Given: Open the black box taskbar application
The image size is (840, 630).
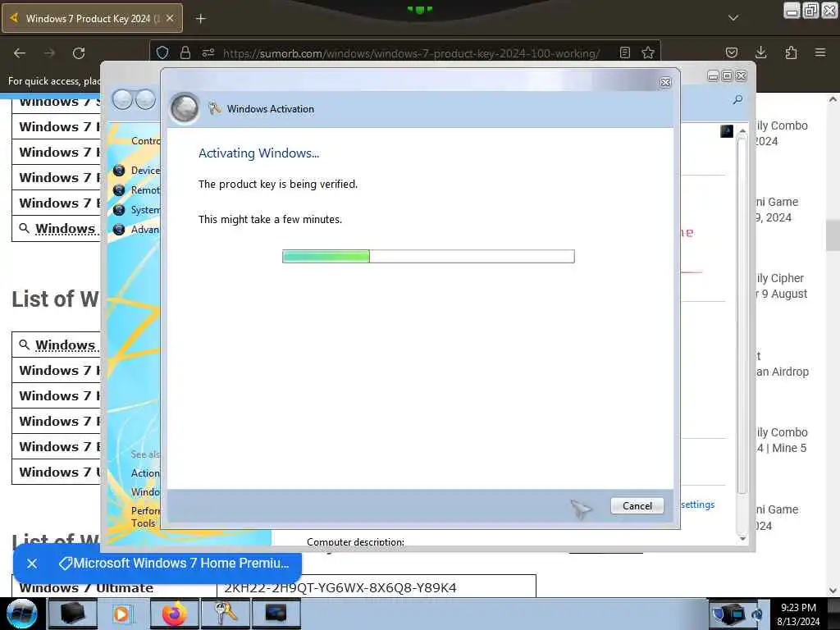Looking at the screenshot, I should point(72,614).
